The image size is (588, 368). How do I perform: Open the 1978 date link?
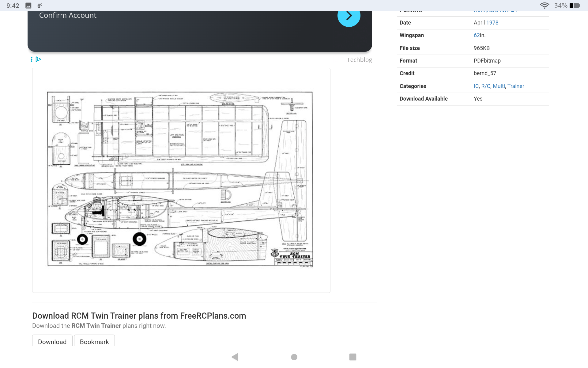click(x=492, y=23)
